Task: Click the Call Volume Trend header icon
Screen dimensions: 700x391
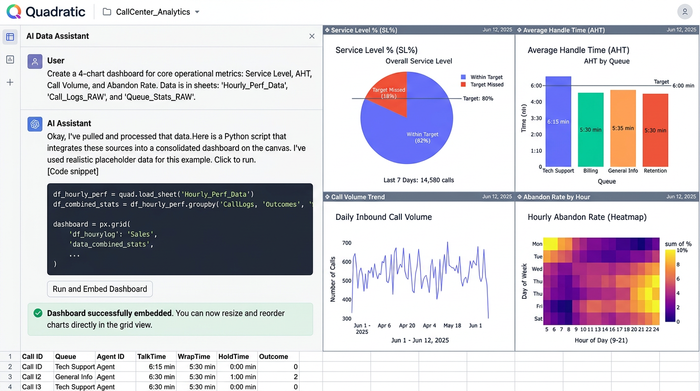Action: coord(327,196)
